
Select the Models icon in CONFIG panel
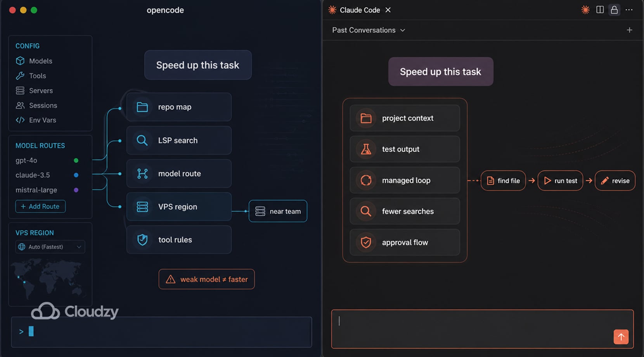(x=20, y=61)
